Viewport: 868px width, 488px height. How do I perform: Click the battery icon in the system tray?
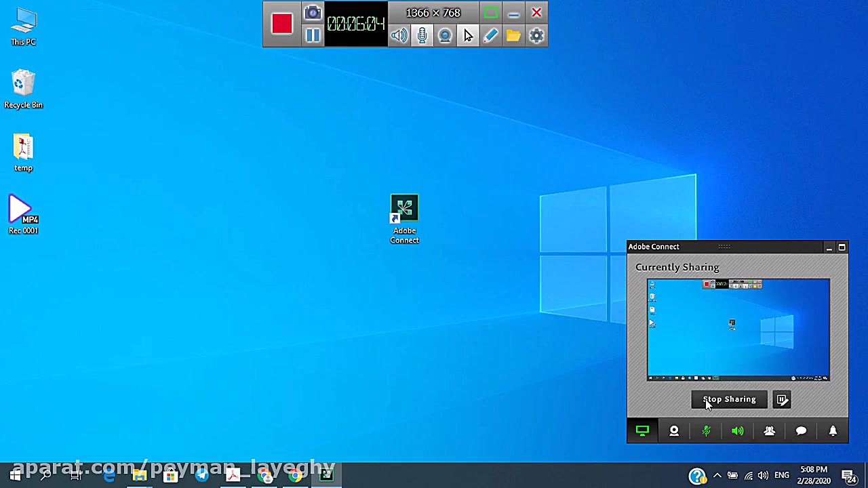click(x=732, y=476)
